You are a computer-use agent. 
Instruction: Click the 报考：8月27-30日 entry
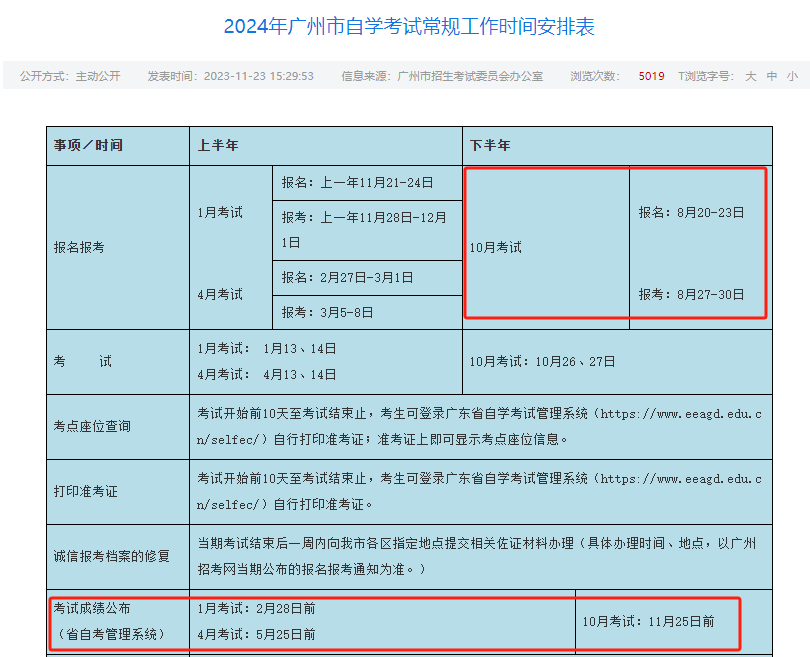(x=691, y=294)
